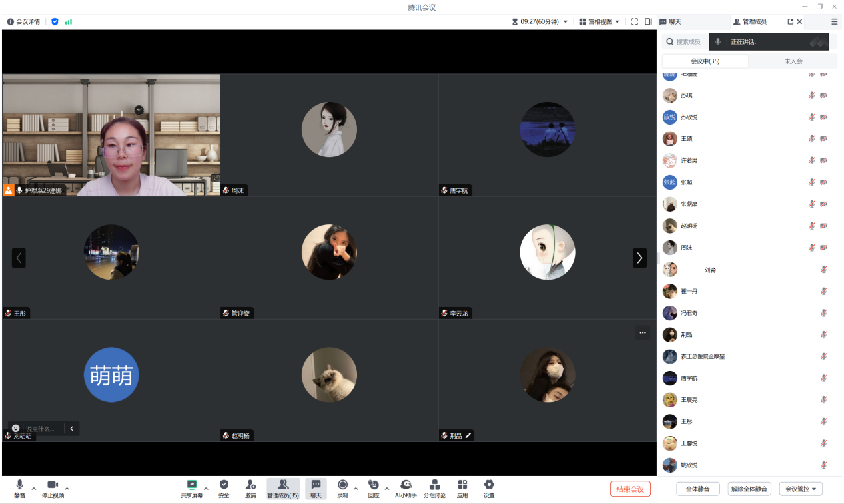The height and width of the screenshot is (504, 844).
Task: Open the AI小助手 assistant
Action: [x=406, y=488]
